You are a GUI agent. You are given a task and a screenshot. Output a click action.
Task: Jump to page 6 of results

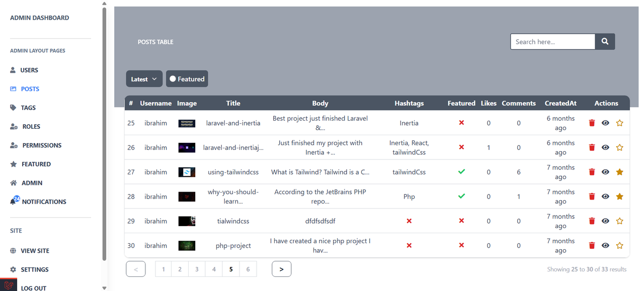[x=248, y=269]
